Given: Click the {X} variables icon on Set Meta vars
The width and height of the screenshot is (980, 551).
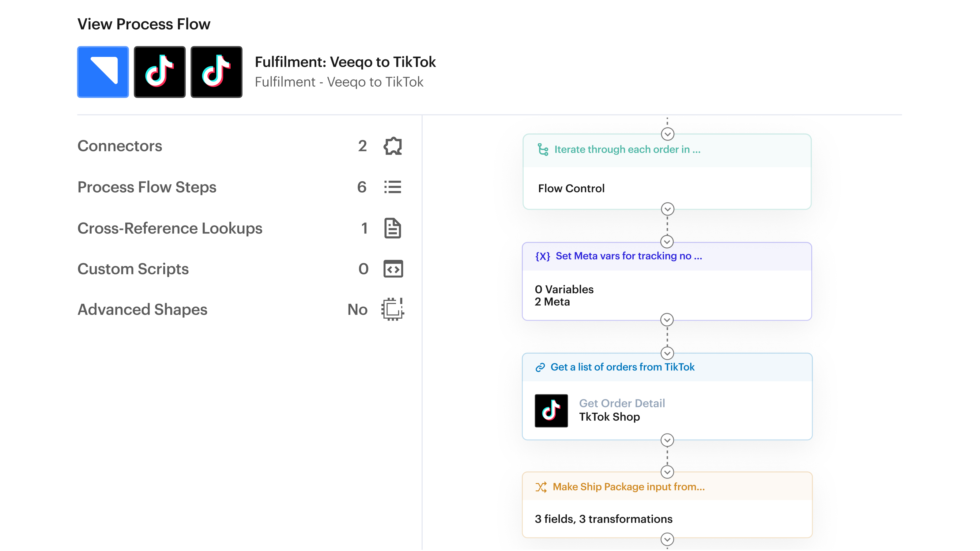Looking at the screenshot, I should tap(542, 256).
